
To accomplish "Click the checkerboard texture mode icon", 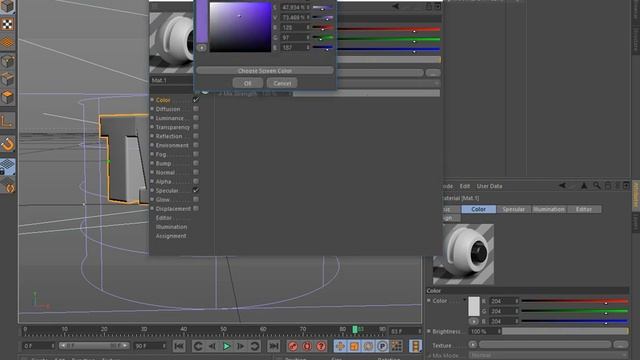I will (7, 24).
